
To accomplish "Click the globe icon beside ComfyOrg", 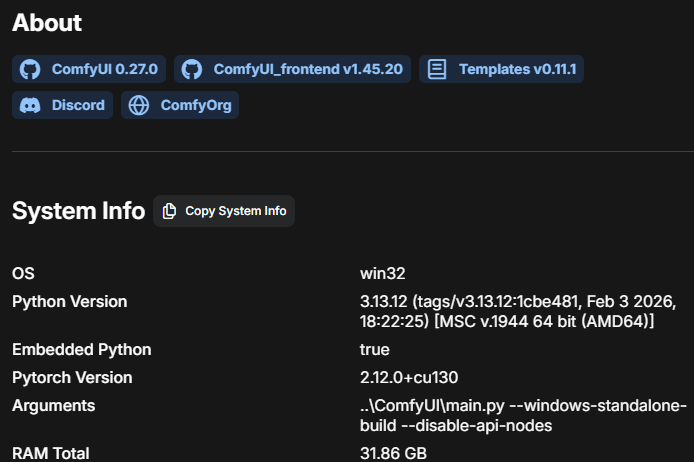I will (139, 105).
